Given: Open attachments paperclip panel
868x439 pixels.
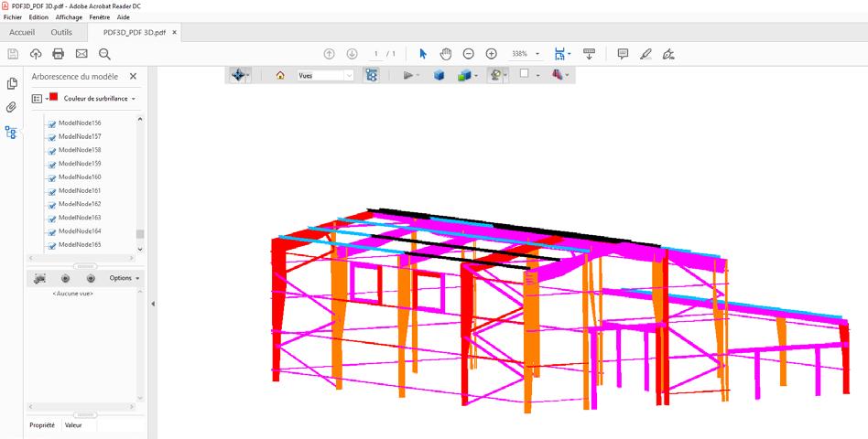Looking at the screenshot, I should pyautogui.click(x=11, y=107).
